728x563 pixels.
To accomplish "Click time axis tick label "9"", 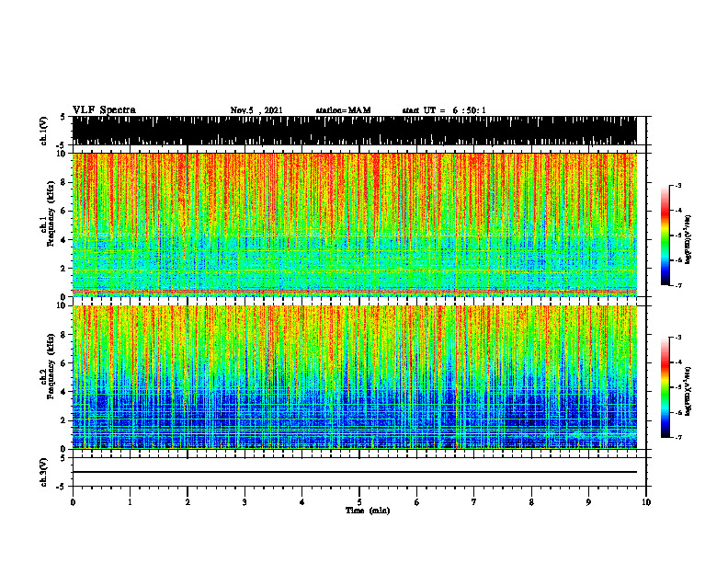I will click(588, 502).
